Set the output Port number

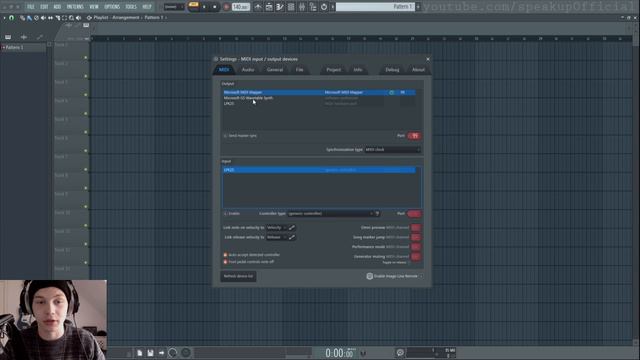click(x=414, y=136)
